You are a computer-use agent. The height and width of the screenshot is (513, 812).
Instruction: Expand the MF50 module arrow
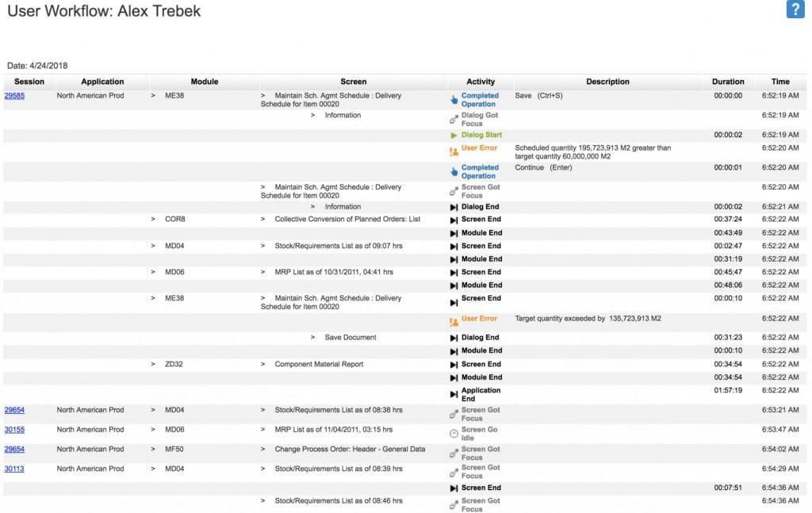(x=153, y=449)
